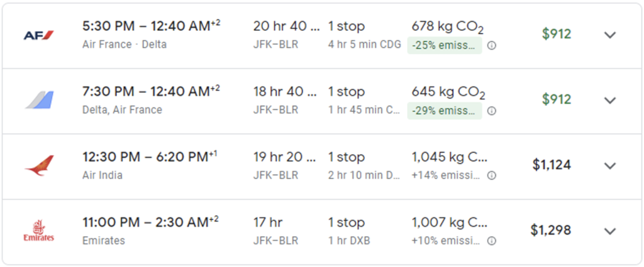Screen dimensions: 644x267
Task: Expand the Air India flight details
Action: (609, 166)
